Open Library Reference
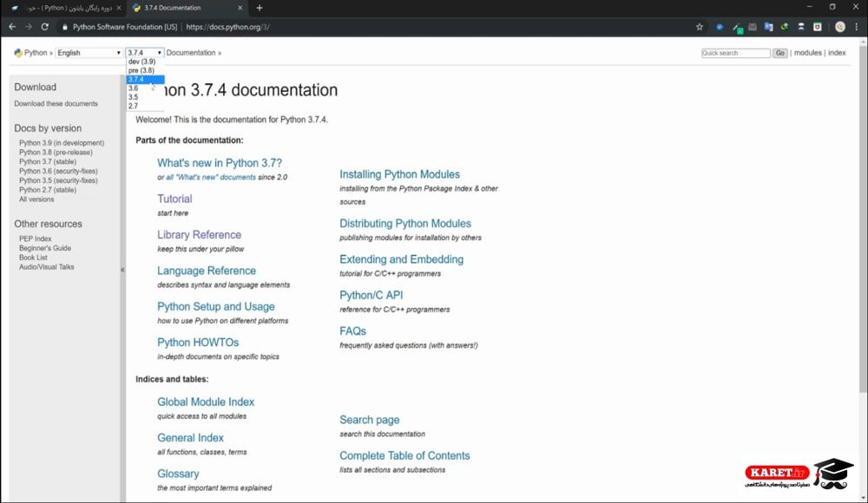 click(x=199, y=235)
